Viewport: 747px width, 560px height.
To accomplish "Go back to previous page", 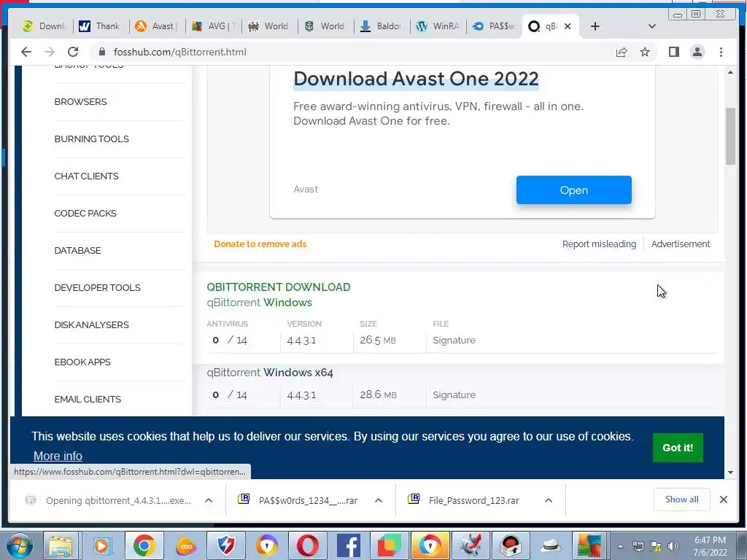I will [26, 52].
